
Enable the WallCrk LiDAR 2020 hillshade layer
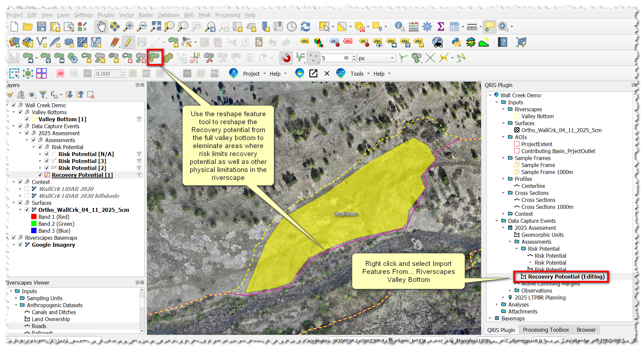[x=27, y=196]
